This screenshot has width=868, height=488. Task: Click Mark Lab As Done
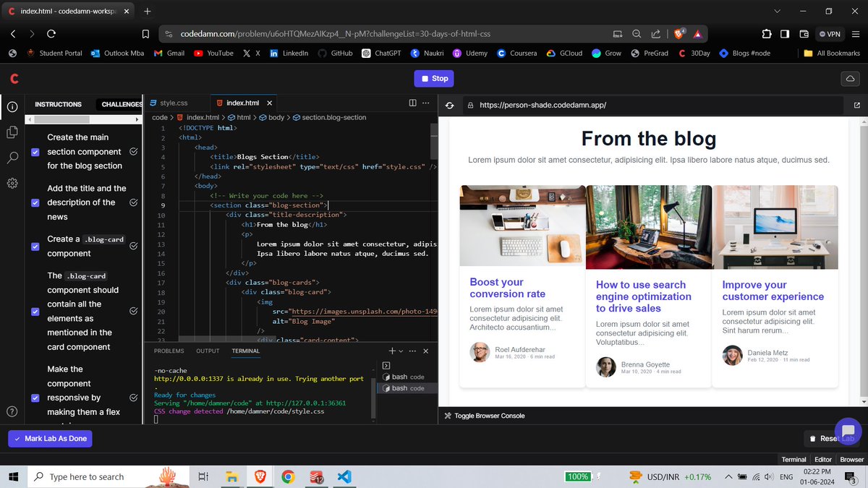tap(50, 439)
